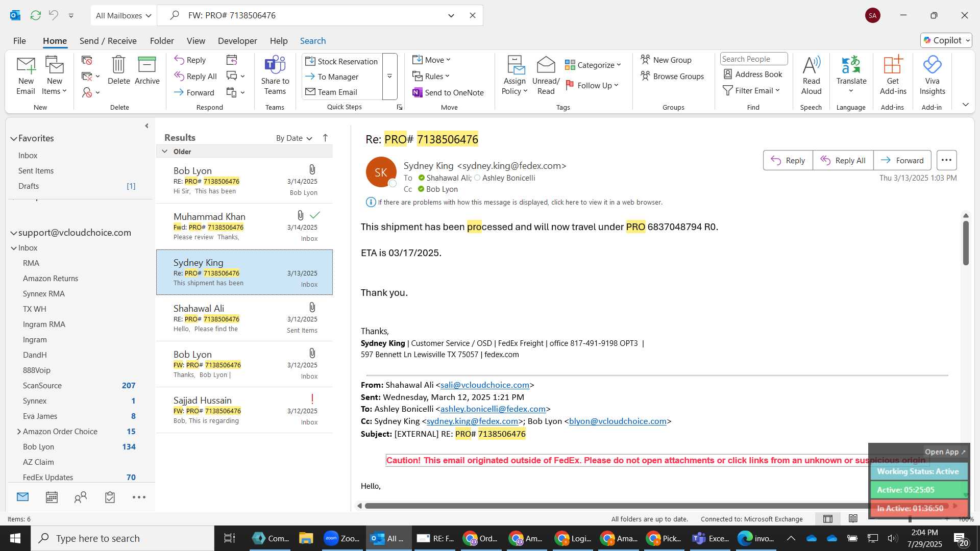The image size is (980, 551).
Task: Expand search box history dropdown
Action: pyautogui.click(x=451, y=15)
